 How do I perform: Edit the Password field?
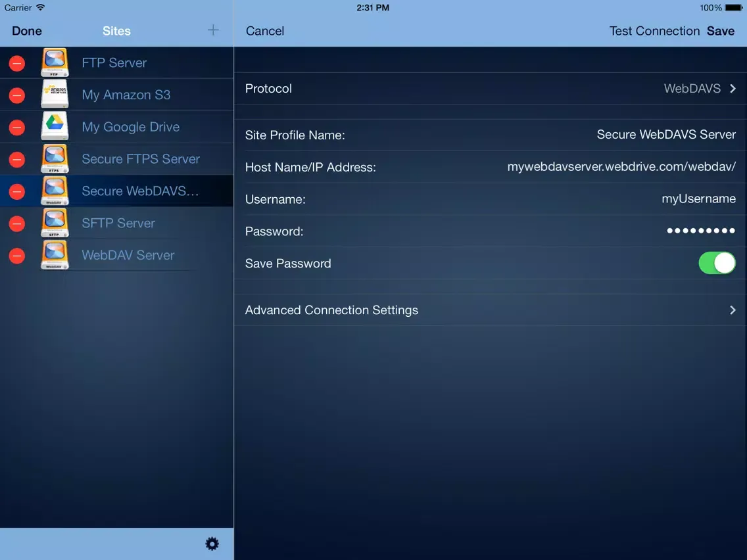tap(701, 231)
